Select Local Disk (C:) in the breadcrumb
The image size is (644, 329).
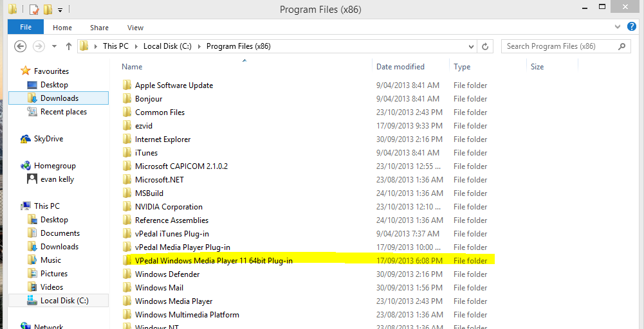167,46
